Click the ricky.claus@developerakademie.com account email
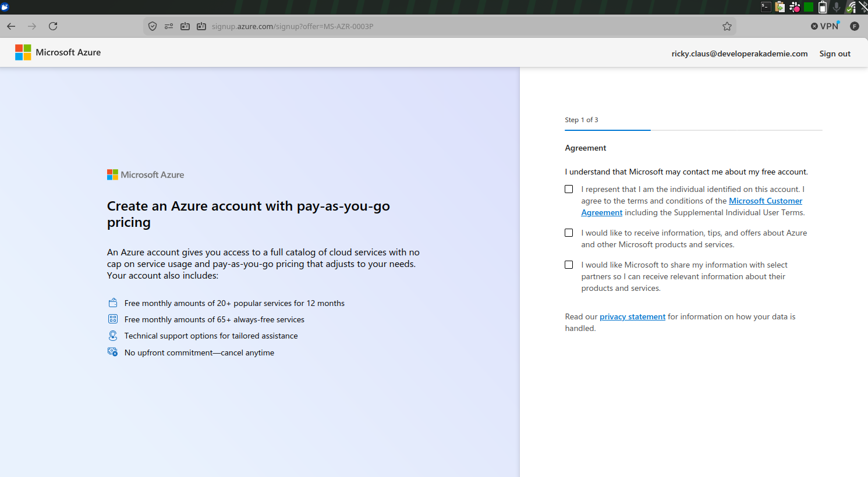This screenshot has width=868, height=477. click(x=739, y=54)
